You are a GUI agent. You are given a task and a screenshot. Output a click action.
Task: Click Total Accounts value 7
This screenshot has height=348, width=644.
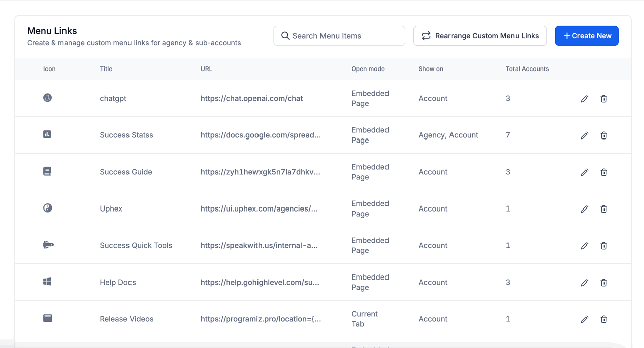[508, 135]
